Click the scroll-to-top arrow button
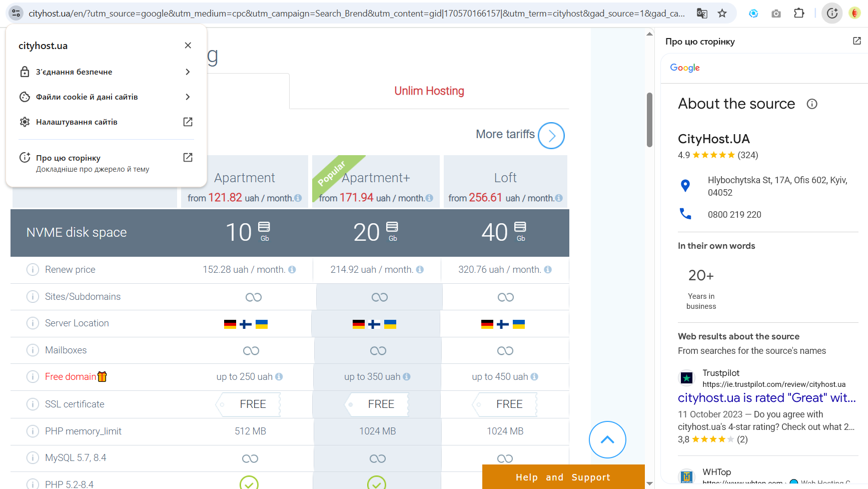868x489 pixels. coord(607,439)
